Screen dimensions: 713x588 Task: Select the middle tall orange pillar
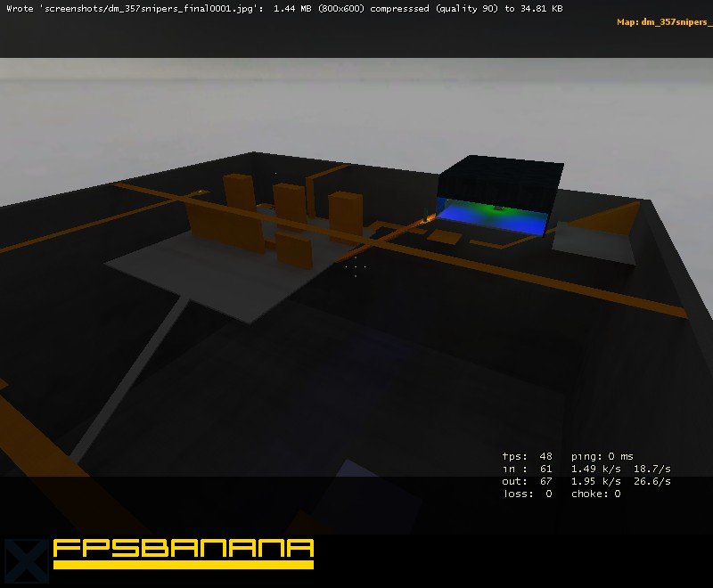click(x=290, y=202)
